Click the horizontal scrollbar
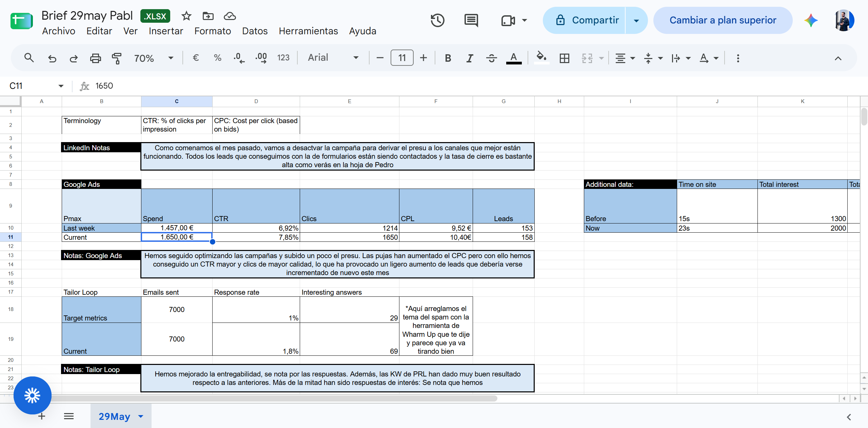868x428 pixels. [271, 398]
